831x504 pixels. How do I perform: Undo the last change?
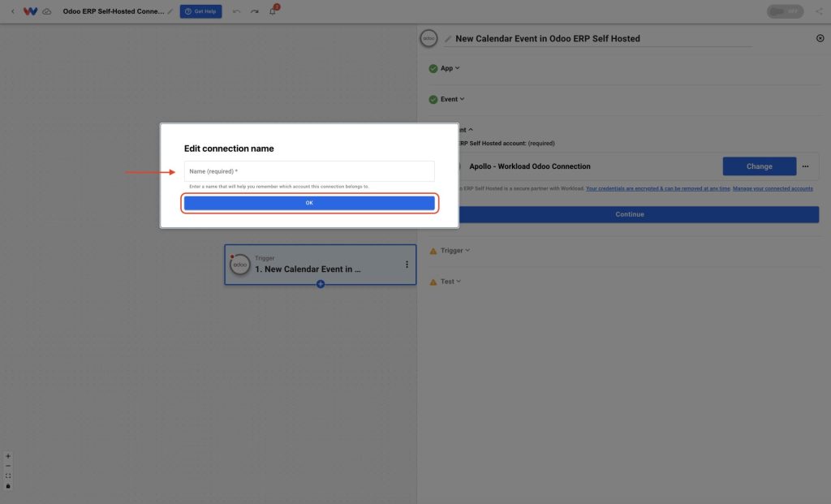pyautogui.click(x=236, y=11)
